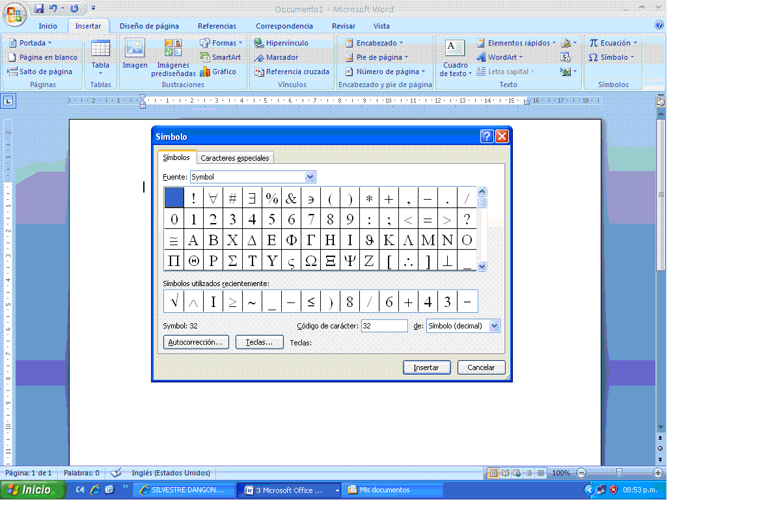Run the spelling check from status bar
Screen dimensions: 781x532
114,473
